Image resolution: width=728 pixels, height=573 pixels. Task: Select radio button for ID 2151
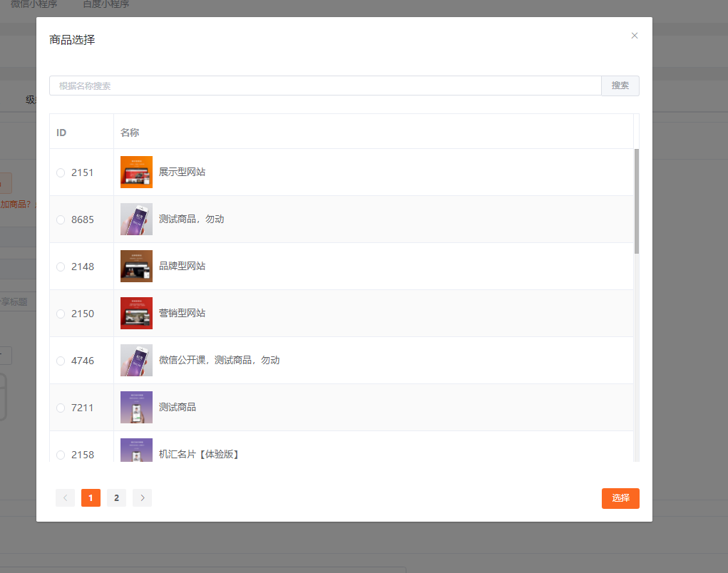point(61,173)
